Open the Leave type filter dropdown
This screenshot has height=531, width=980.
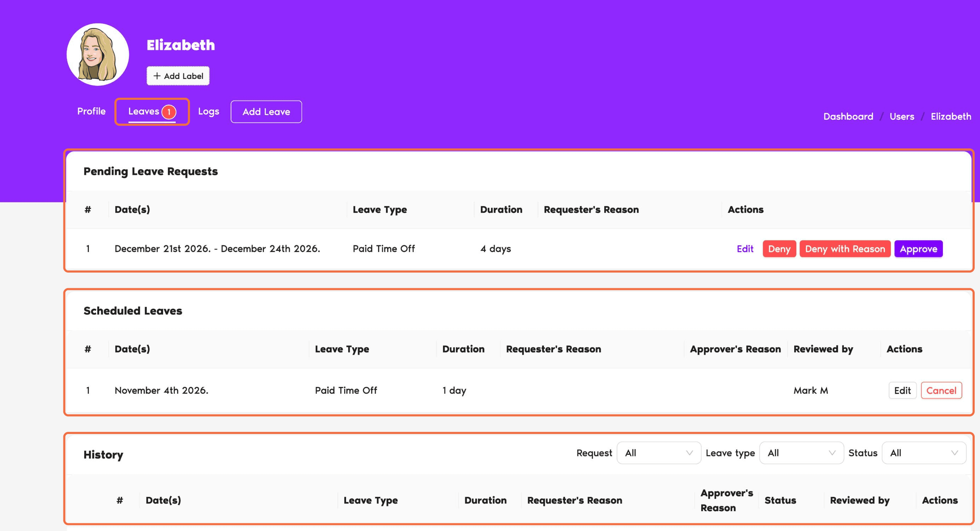coord(802,453)
